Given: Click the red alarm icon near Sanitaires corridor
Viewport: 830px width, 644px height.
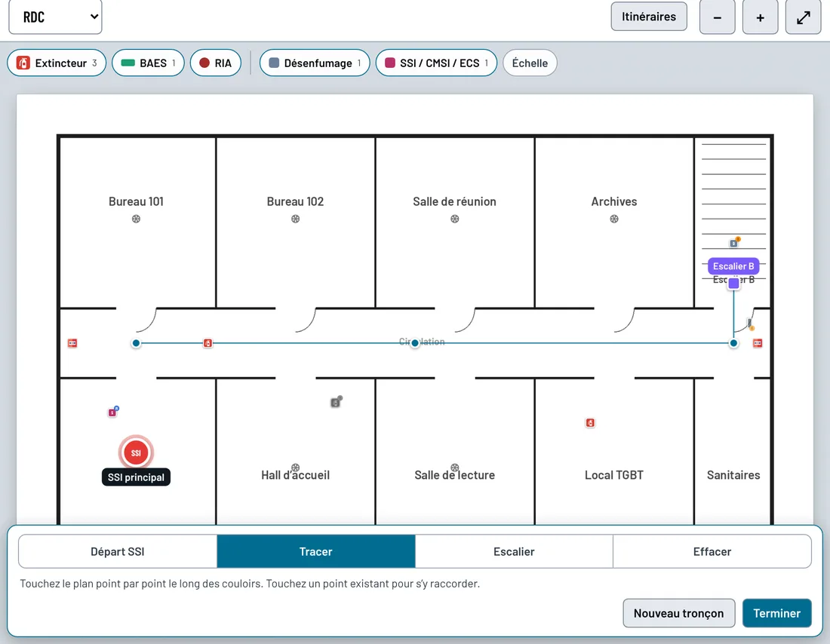Looking at the screenshot, I should coord(758,343).
